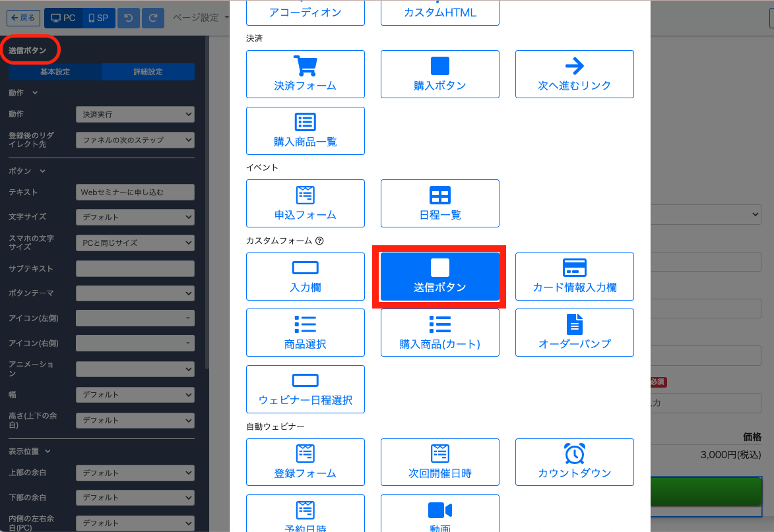Select the 送信ボタン element tile
This screenshot has width=774, height=532.
coord(439,276)
